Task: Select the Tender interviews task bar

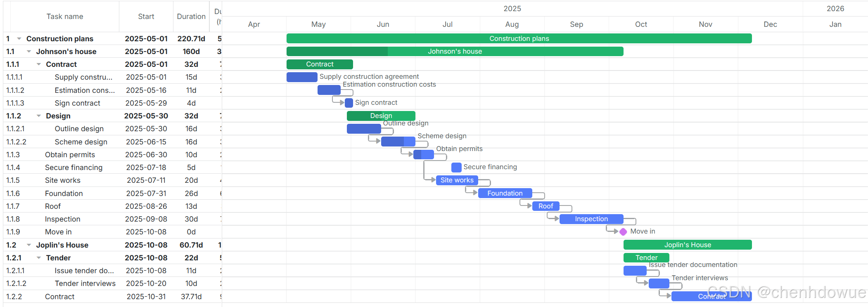Action: point(659,283)
